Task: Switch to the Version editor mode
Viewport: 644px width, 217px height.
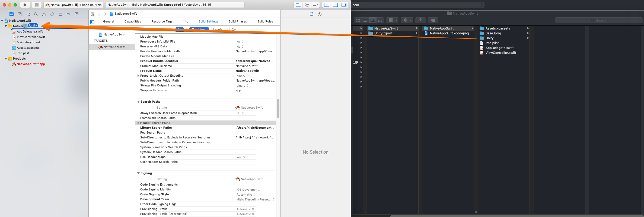Action: (x=315, y=5)
